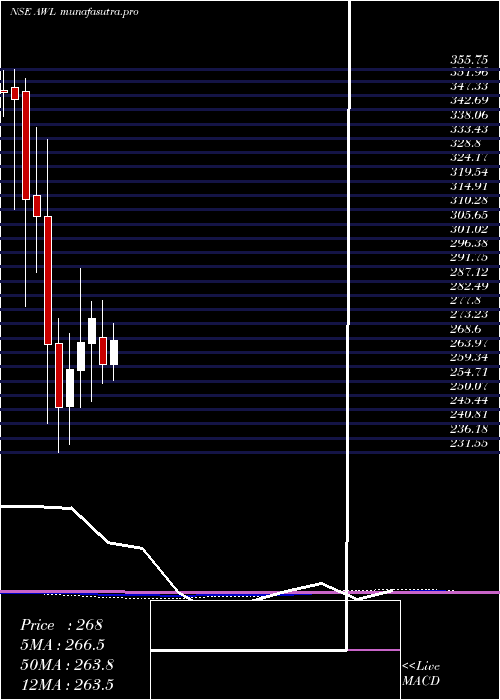Image resolution: width=500 pixels, height=700 pixels.
Task: Select the 355.75 price axis label
Action: 469,60
